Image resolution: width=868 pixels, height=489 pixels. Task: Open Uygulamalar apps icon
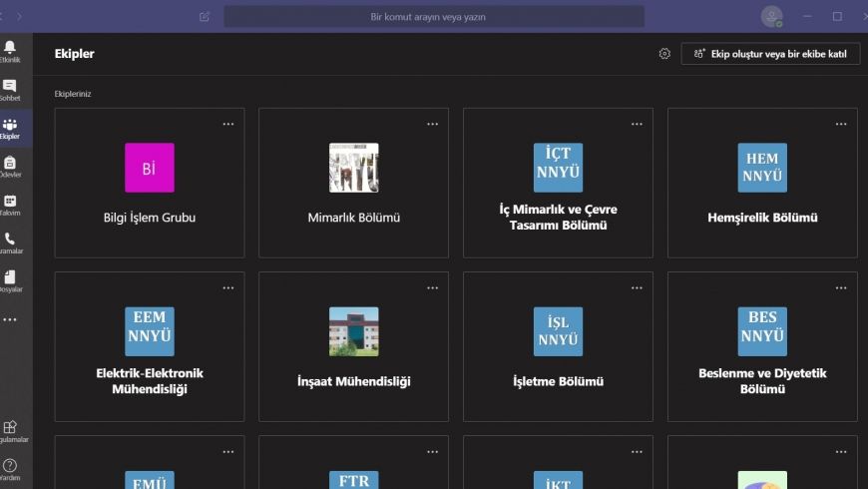point(10,430)
